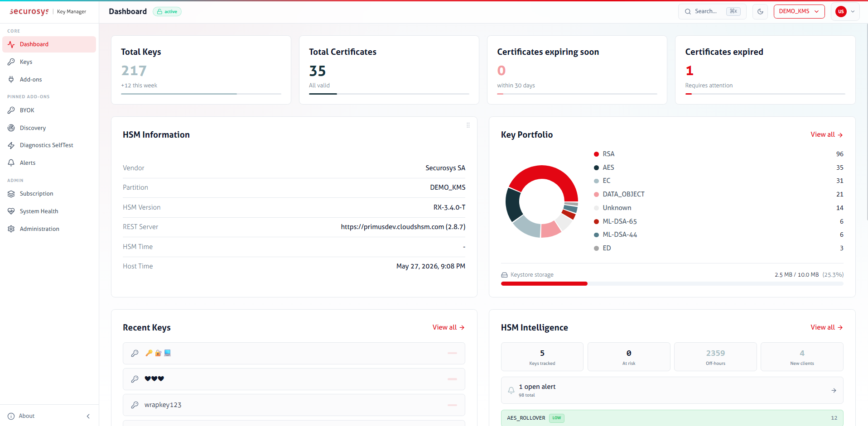Expand the user account menu chevron
The height and width of the screenshot is (426, 868).
pyautogui.click(x=853, y=12)
